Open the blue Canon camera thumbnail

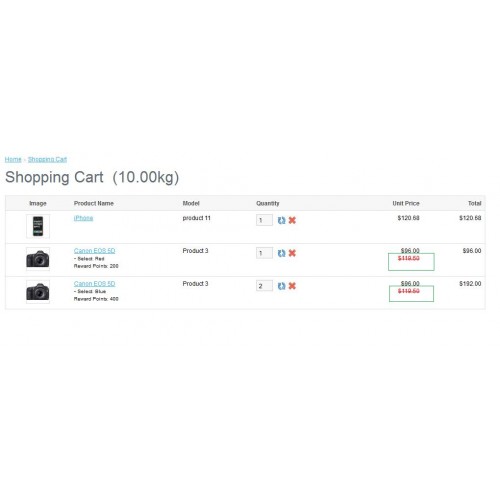[x=38, y=292]
